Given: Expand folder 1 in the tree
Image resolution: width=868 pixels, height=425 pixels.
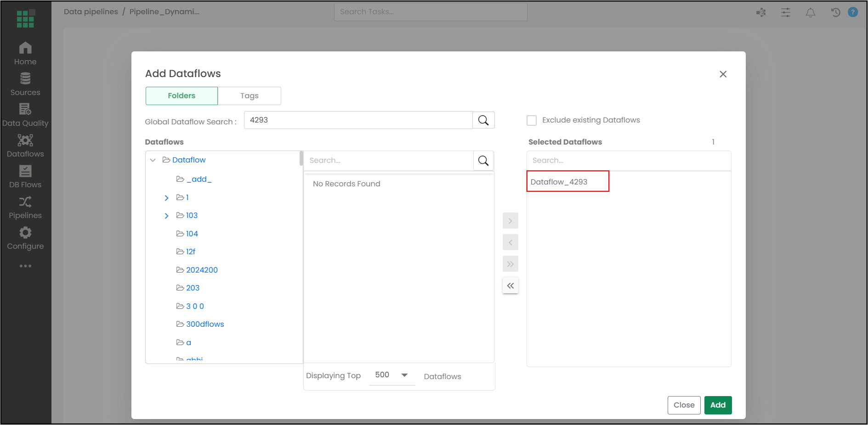Looking at the screenshot, I should pyautogui.click(x=167, y=198).
